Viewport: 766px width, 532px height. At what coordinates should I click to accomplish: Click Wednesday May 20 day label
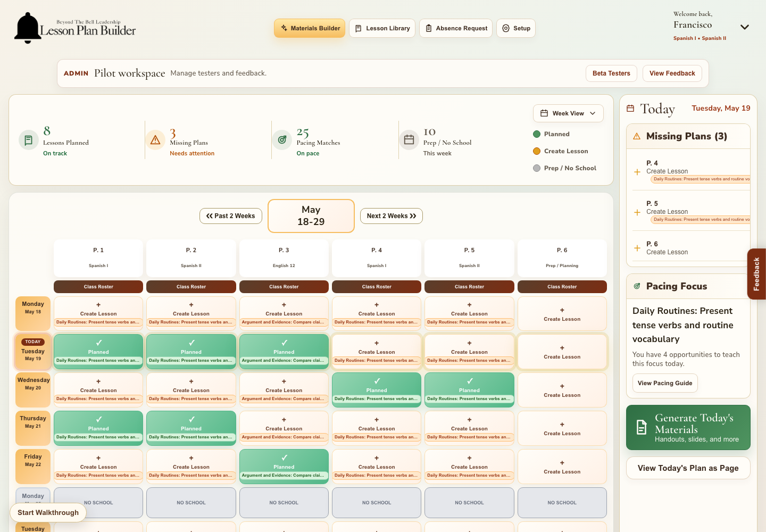click(x=33, y=390)
